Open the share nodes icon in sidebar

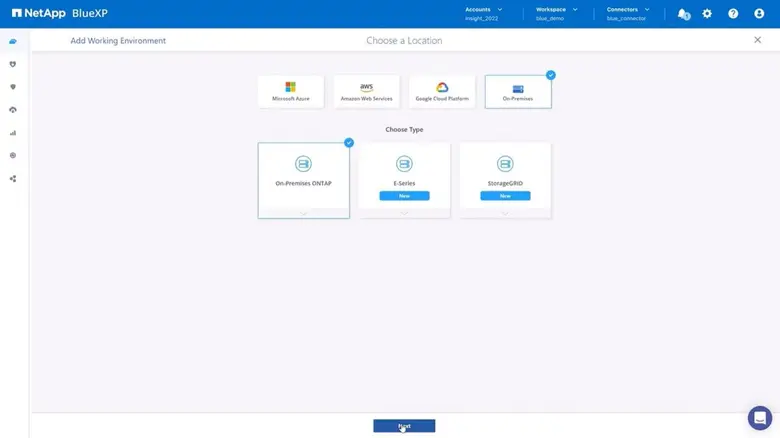(x=13, y=179)
